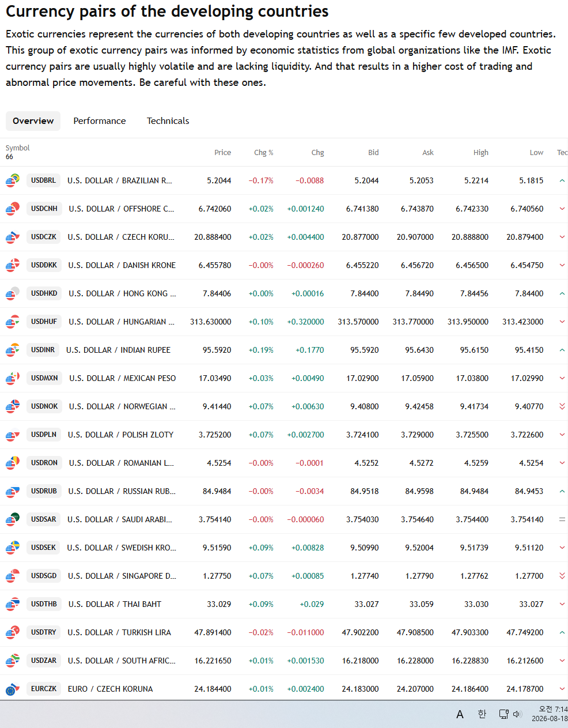Click the USDHUF flag pair icon

(x=13, y=322)
